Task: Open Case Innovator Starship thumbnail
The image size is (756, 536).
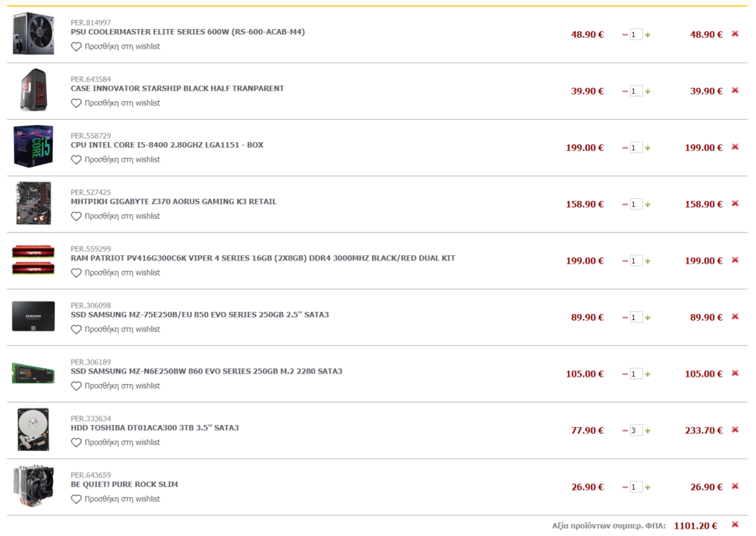Action: pyautogui.click(x=34, y=90)
